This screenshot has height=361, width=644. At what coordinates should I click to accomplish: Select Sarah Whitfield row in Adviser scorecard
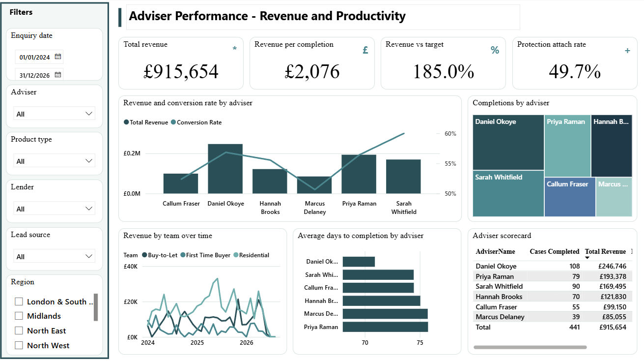552,286
